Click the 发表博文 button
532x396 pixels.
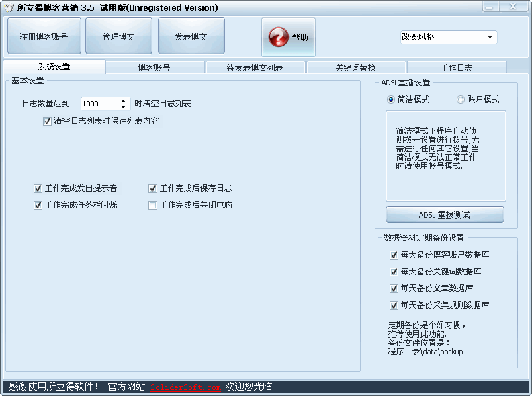(191, 36)
